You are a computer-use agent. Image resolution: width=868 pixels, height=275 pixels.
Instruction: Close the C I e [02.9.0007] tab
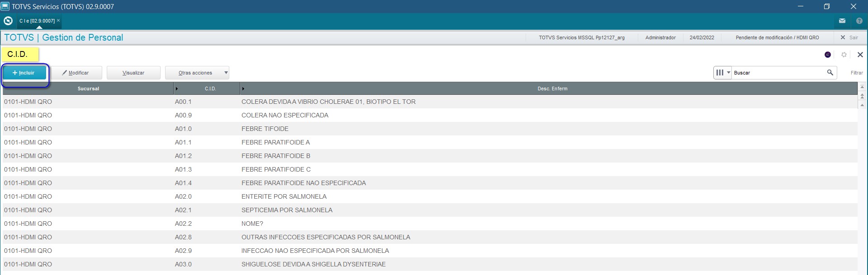pyautogui.click(x=58, y=20)
